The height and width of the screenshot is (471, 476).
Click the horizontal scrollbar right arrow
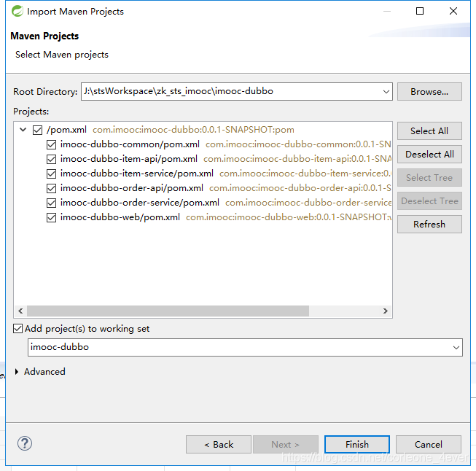point(385,311)
